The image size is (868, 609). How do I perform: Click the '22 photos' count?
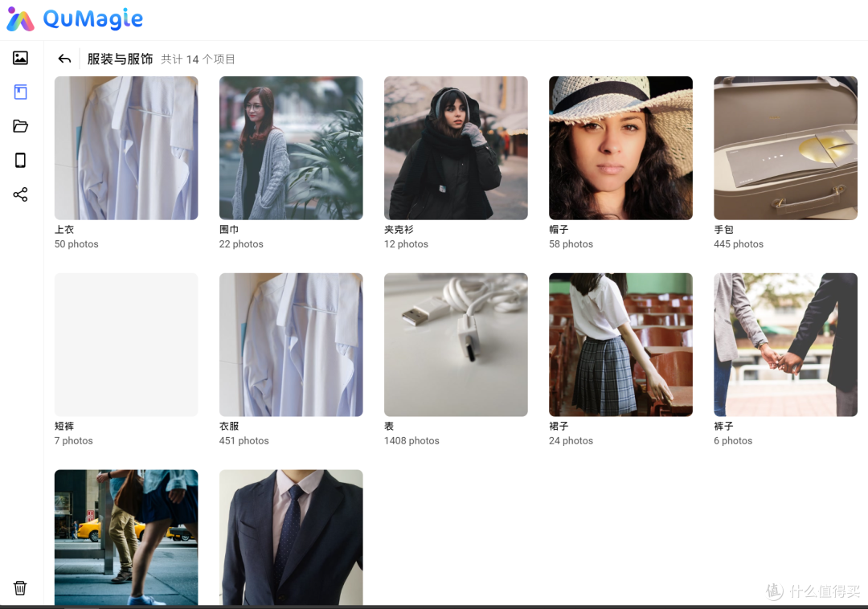tap(241, 244)
